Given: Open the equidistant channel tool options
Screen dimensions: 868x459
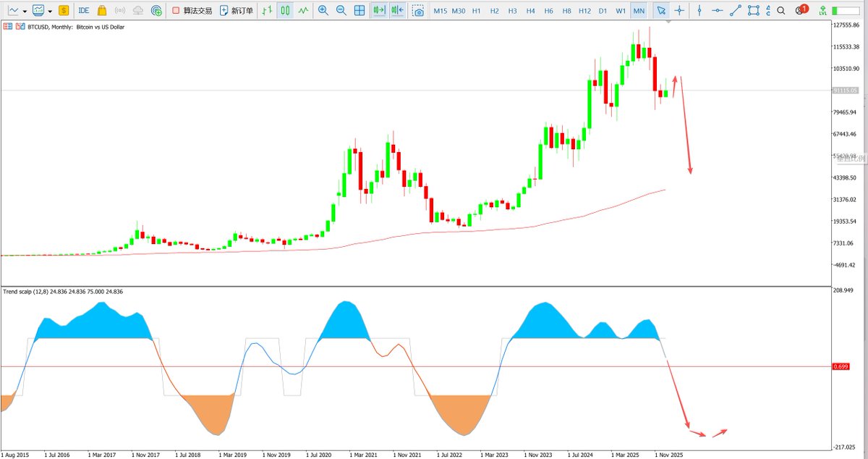Looking at the screenshot, I should coord(754,10).
